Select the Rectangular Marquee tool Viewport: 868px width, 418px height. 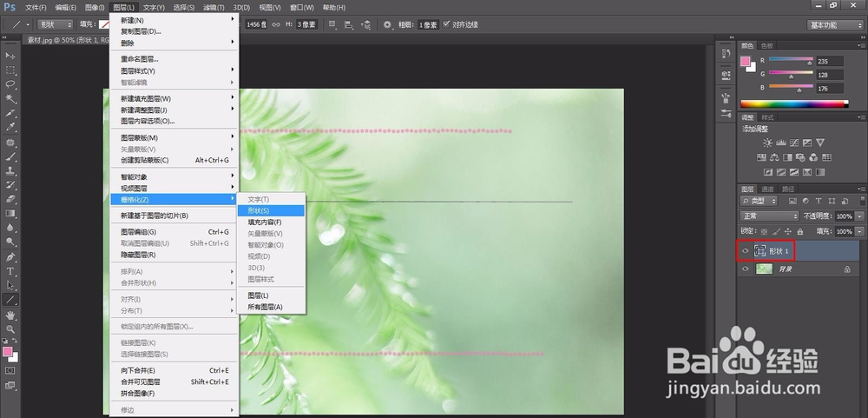10,70
